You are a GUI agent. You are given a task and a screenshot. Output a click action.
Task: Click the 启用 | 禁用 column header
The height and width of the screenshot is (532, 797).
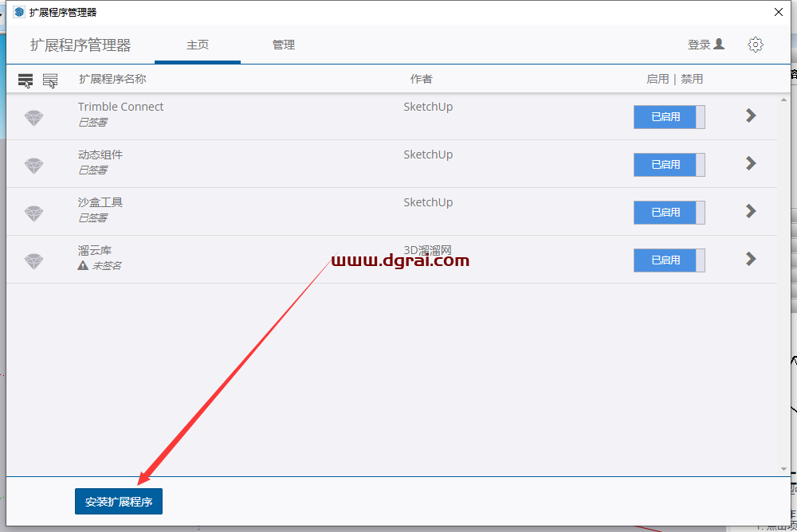click(x=674, y=80)
